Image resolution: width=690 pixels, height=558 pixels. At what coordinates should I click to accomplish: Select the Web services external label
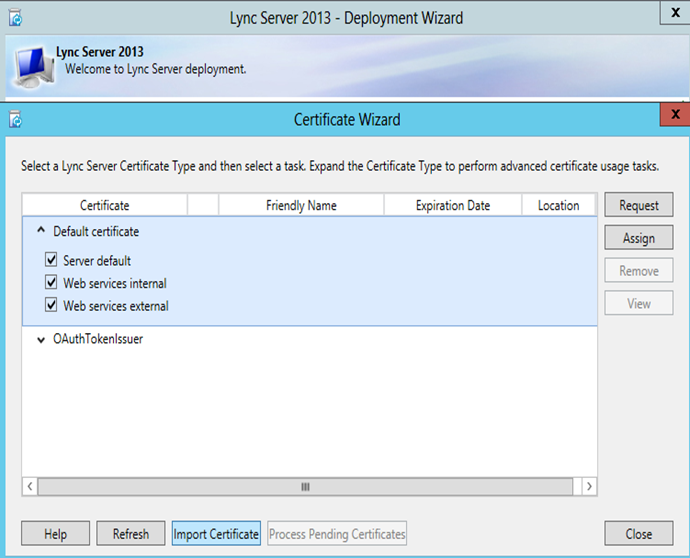pyautogui.click(x=116, y=306)
